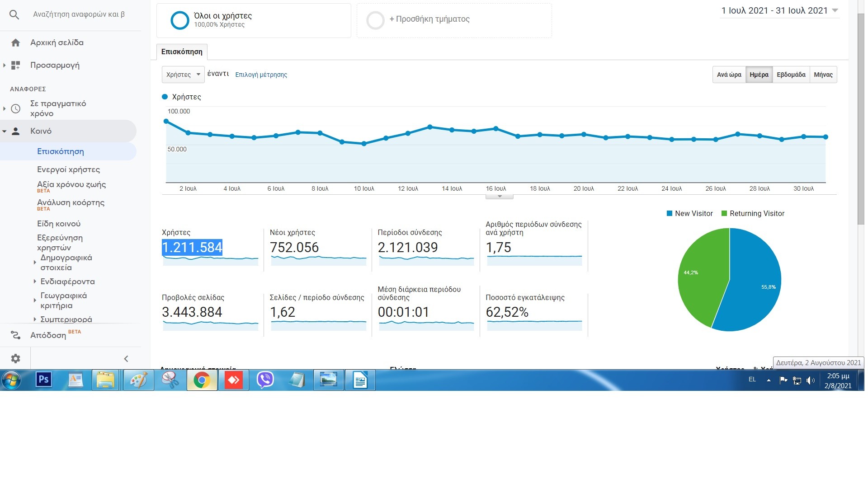Click the Select metric link

[x=261, y=75]
